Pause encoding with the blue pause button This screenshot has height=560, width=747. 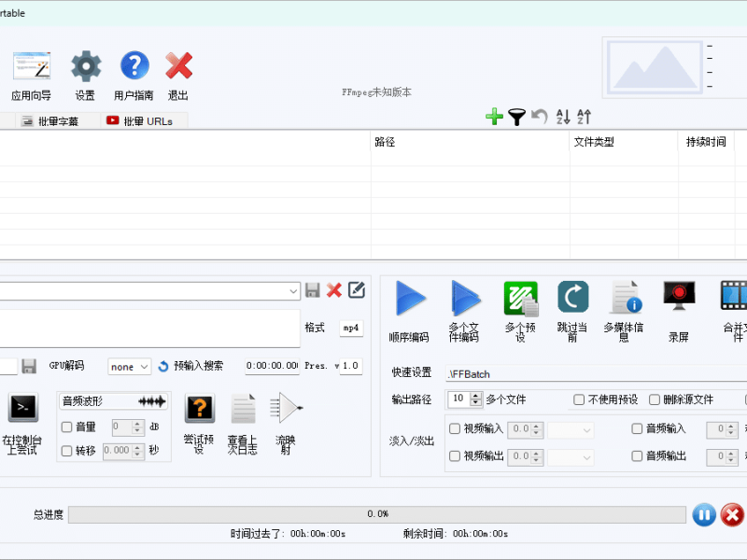point(704,515)
